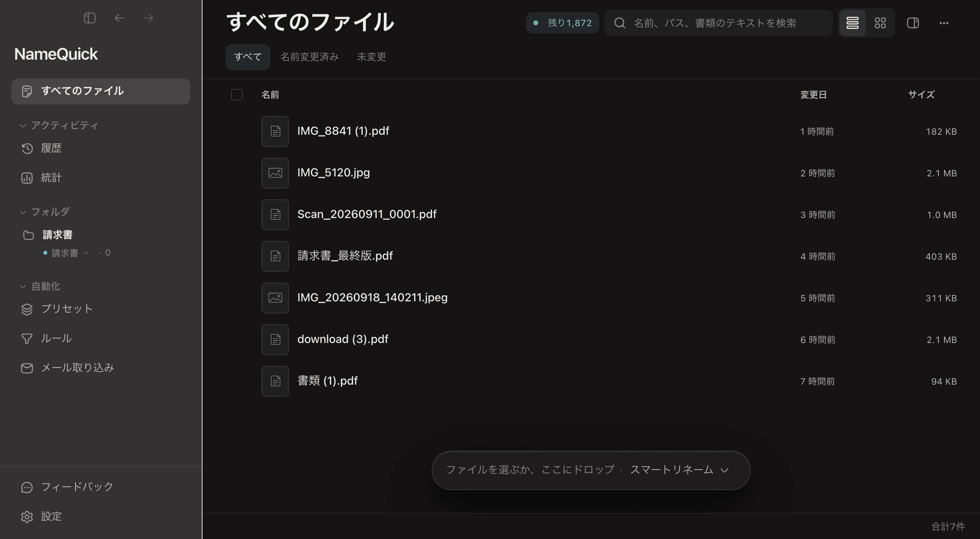Switch to the 未変更 tab
The width and height of the screenshot is (980, 539).
pos(372,57)
